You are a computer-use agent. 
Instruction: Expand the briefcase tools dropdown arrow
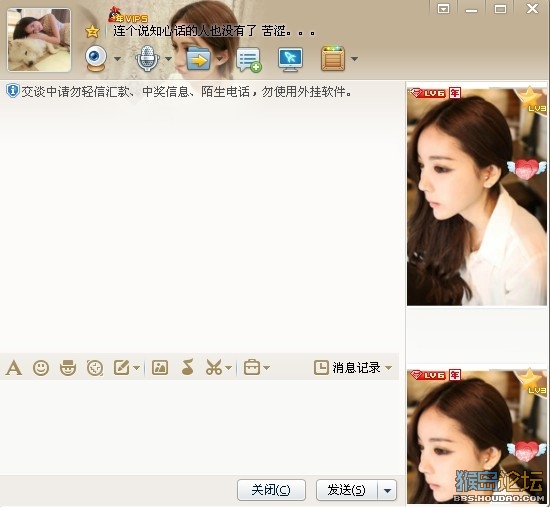pyautogui.click(x=267, y=368)
